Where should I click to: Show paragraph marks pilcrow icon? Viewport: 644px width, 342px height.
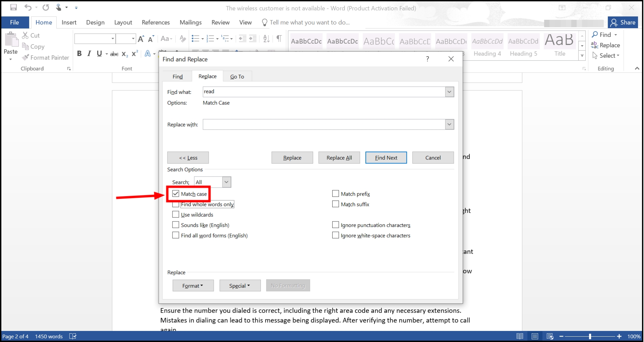[279, 39]
